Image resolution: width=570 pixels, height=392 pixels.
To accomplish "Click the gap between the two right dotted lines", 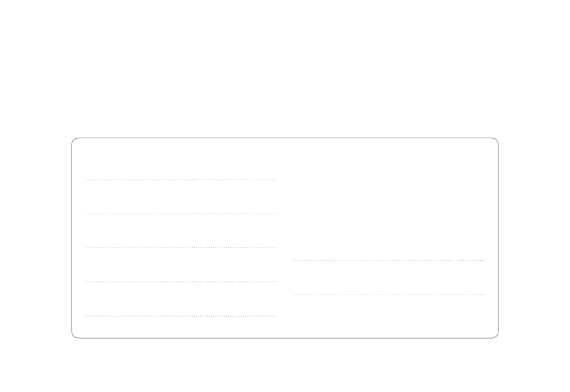I will click(389, 277).
